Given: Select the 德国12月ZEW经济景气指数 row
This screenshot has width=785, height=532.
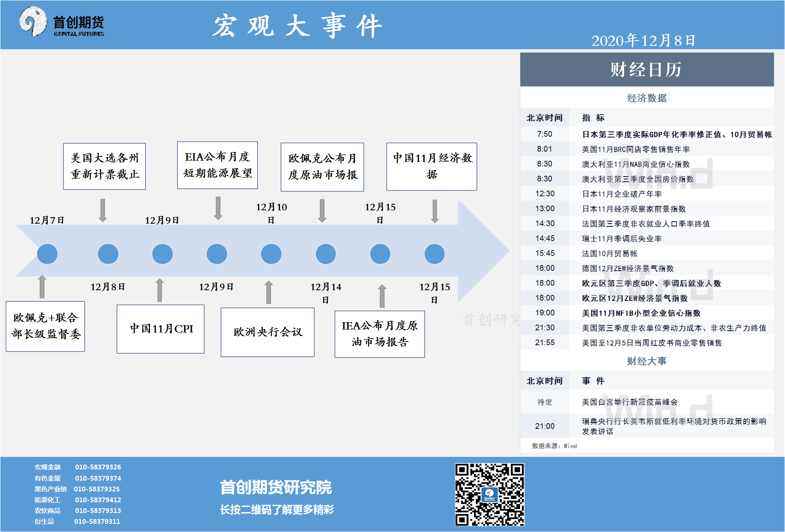Looking at the screenshot, I should [x=647, y=268].
